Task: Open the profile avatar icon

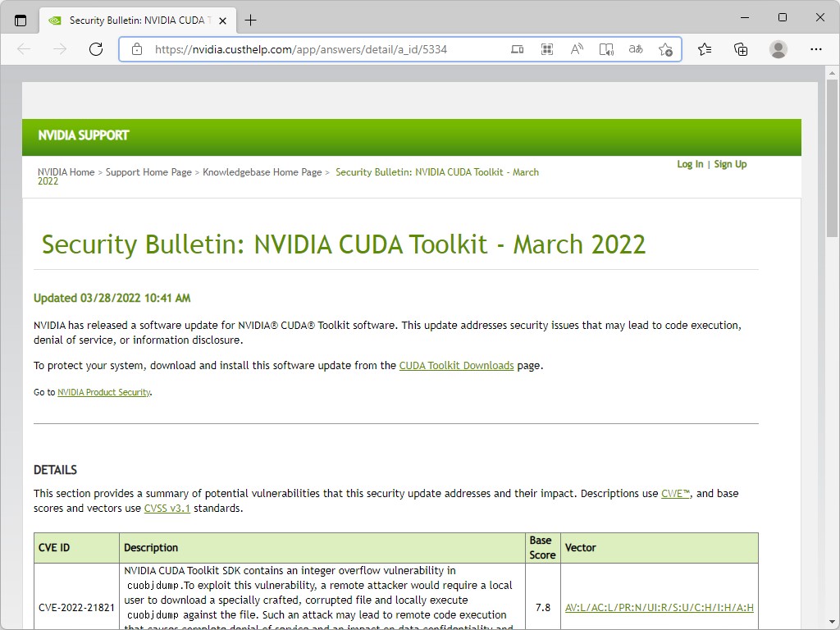Action: (778, 49)
